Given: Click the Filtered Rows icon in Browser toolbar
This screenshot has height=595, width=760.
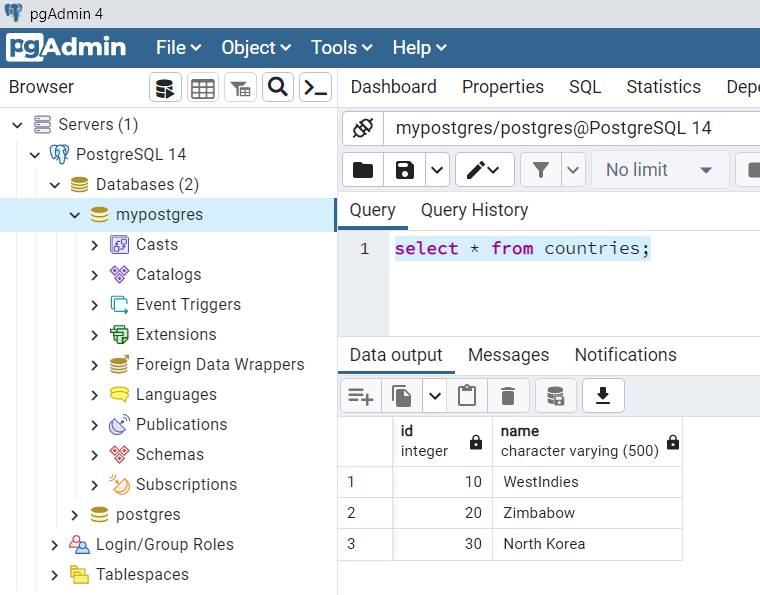Looking at the screenshot, I should click(240, 88).
